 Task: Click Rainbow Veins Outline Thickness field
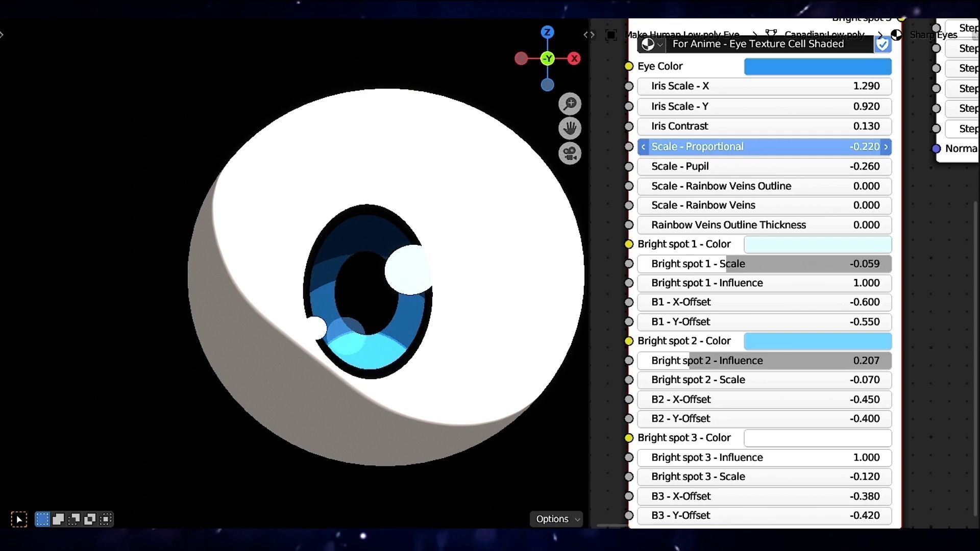pyautogui.click(x=765, y=225)
